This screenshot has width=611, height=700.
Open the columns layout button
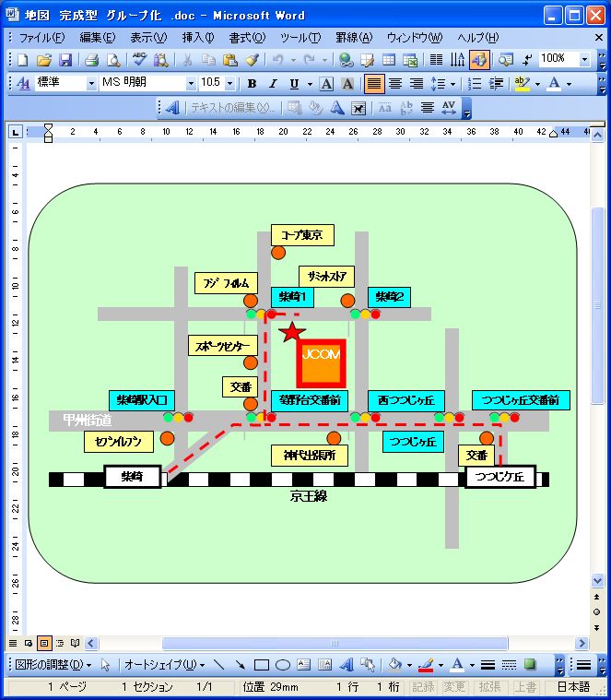(x=436, y=59)
